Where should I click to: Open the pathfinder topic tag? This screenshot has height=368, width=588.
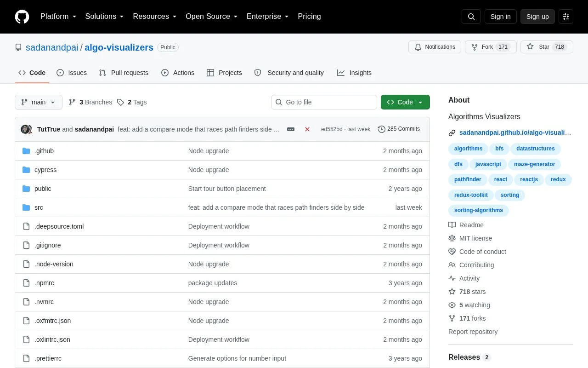pyautogui.click(x=468, y=179)
